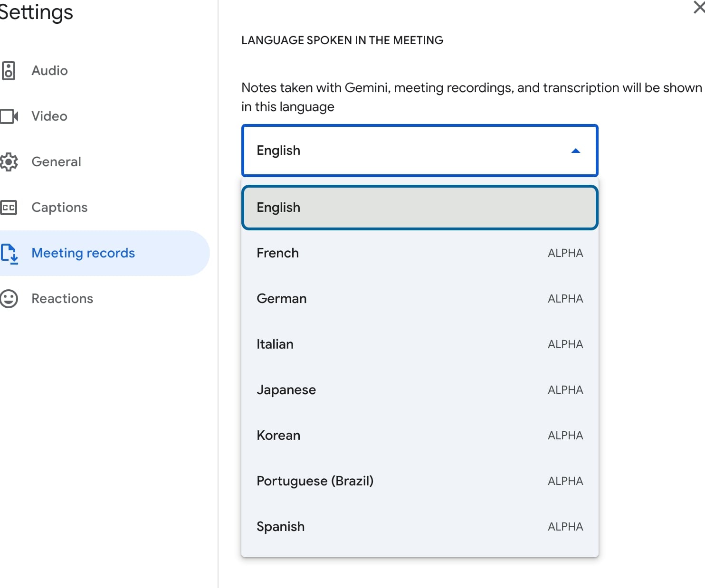Click the ALPHA label beside Italian

(565, 344)
